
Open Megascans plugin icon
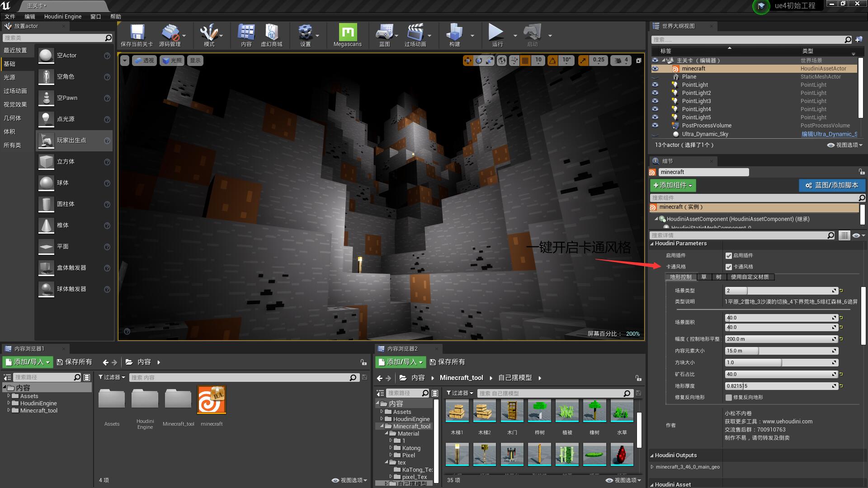click(348, 32)
